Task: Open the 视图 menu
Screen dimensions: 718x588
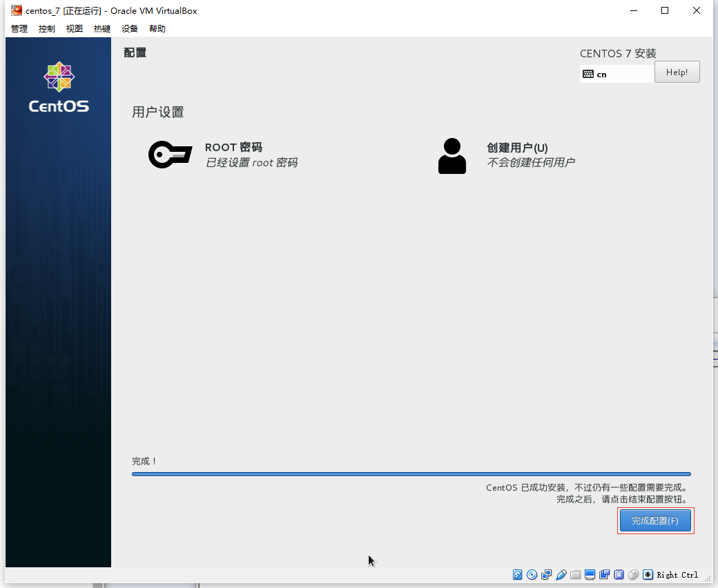Action: click(75, 29)
